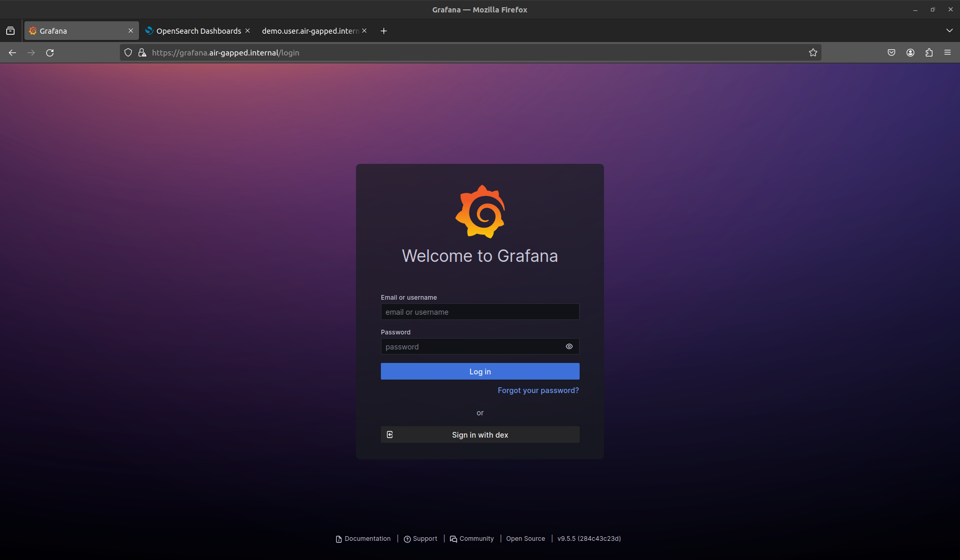
Task: Click the dex sign-in arrow icon
Action: (390, 435)
